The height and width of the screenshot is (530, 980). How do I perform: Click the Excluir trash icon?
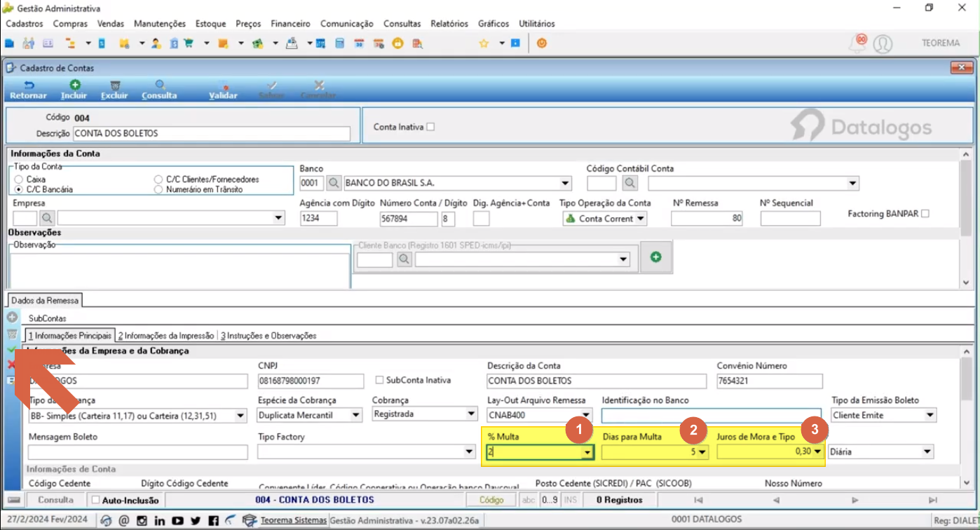(x=115, y=85)
